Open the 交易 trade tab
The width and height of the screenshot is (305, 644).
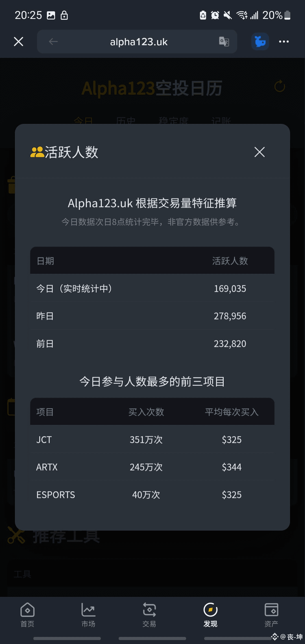click(149, 615)
